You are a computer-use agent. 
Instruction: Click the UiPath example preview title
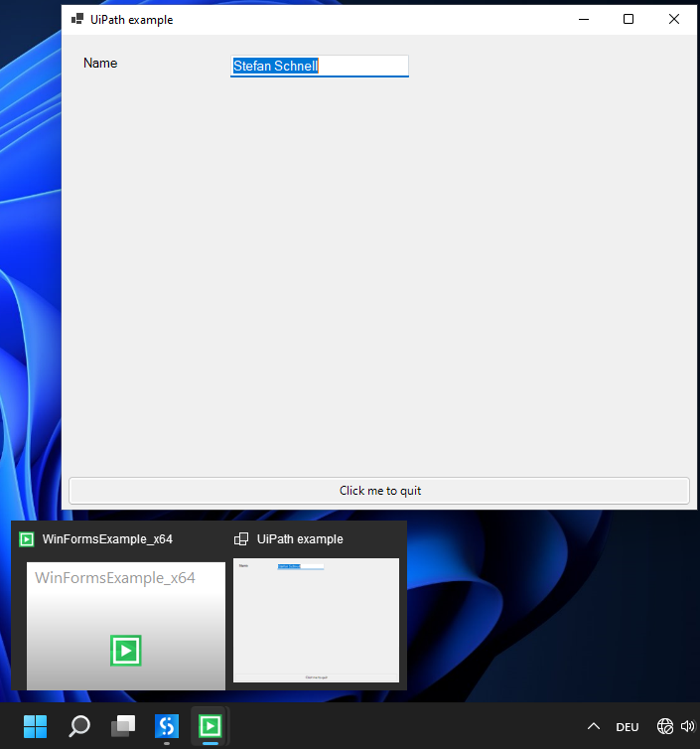point(300,539)
